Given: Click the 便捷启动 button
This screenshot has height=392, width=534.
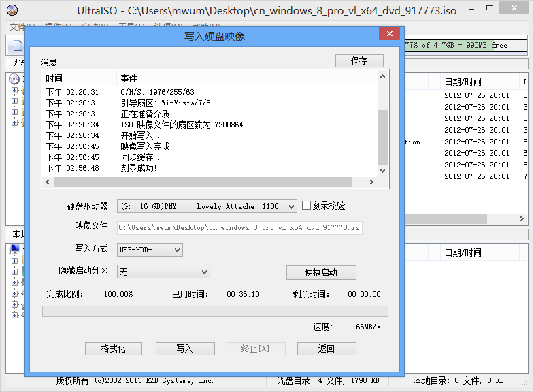Looking at the screenshot, I should click(x=321, y=272).
